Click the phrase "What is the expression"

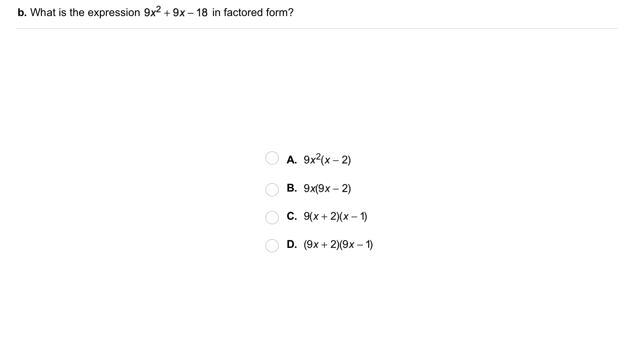pyautogui.click(x=85, y=12)
